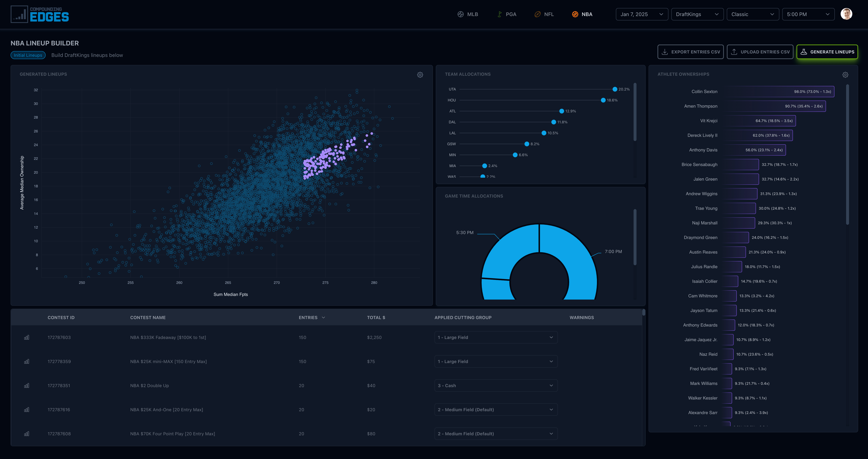Image resolution: width=868 pixels, height=459 pixels.
Task: Select the PGA golf flag icon
Action: pos(499,14)
